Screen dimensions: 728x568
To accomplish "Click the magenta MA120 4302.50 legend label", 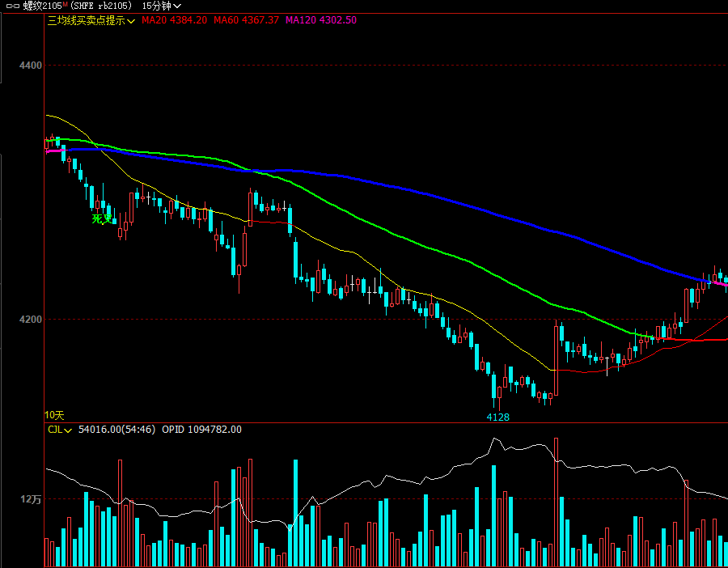I will 321,20.
